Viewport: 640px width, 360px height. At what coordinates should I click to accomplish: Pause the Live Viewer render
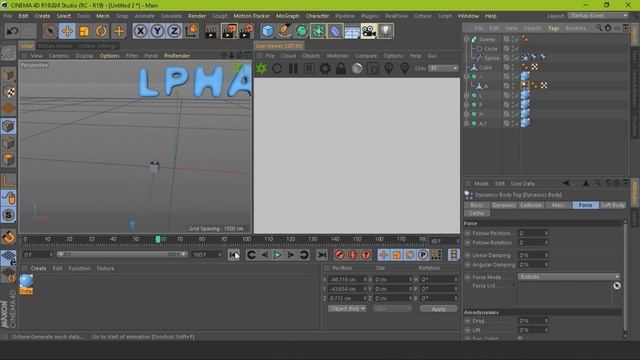pos(293,68)
